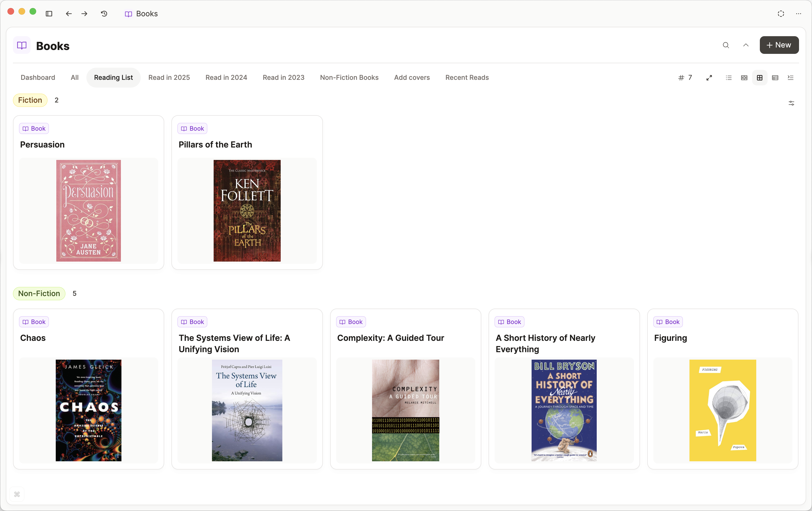Open the Non-Fiction Books view
This screenshot has height=511, width=812.
(x=349, y=77)
